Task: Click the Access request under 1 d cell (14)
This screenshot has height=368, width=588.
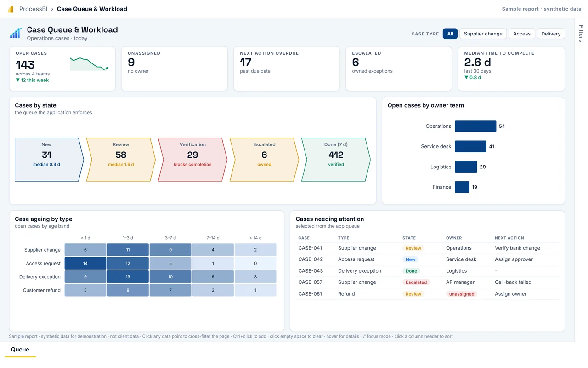Action: (85, 263)
